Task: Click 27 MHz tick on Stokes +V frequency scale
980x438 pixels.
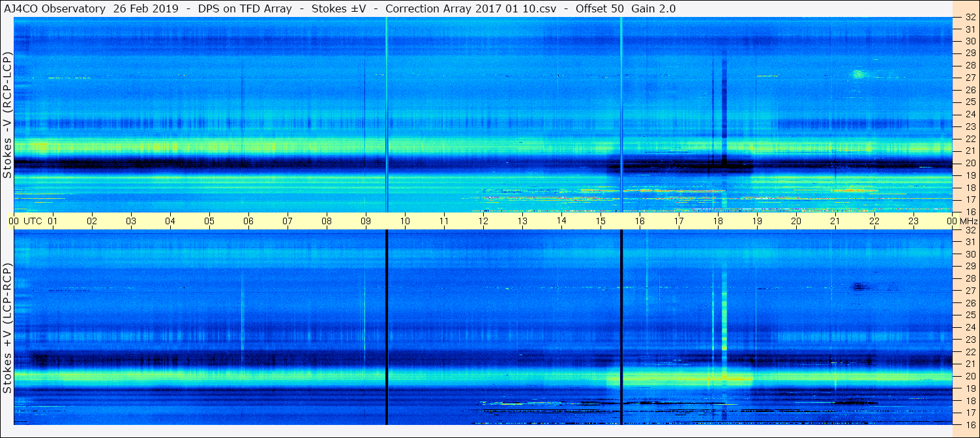Action: tap(970, 291)
